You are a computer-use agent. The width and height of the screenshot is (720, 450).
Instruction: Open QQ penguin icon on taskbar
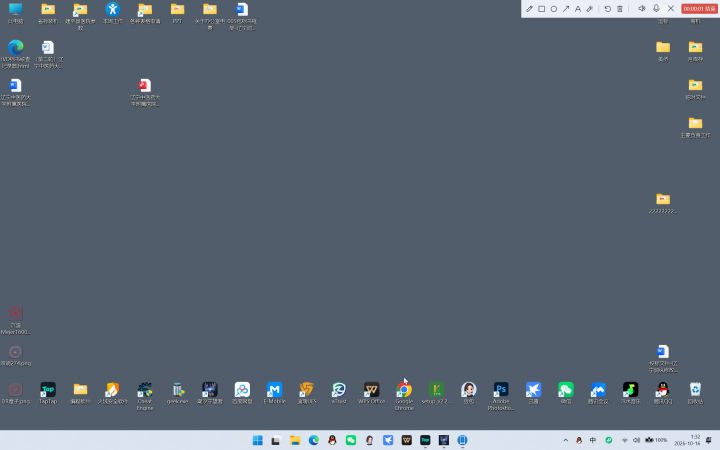click(332, 440)
